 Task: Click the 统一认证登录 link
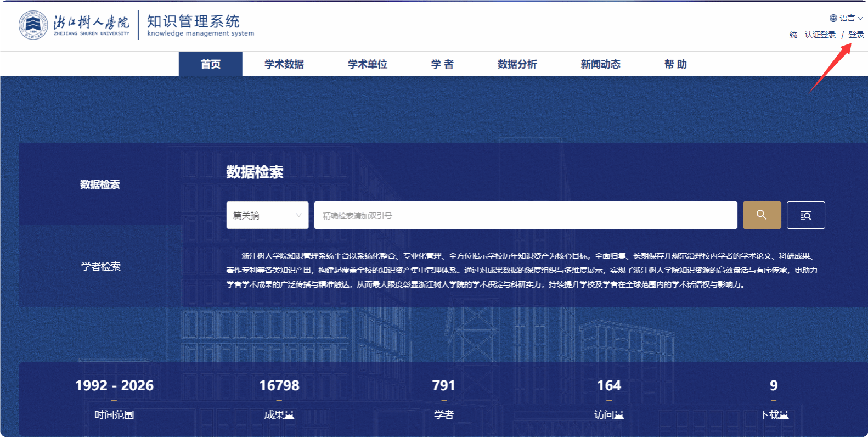pos(812,35)
